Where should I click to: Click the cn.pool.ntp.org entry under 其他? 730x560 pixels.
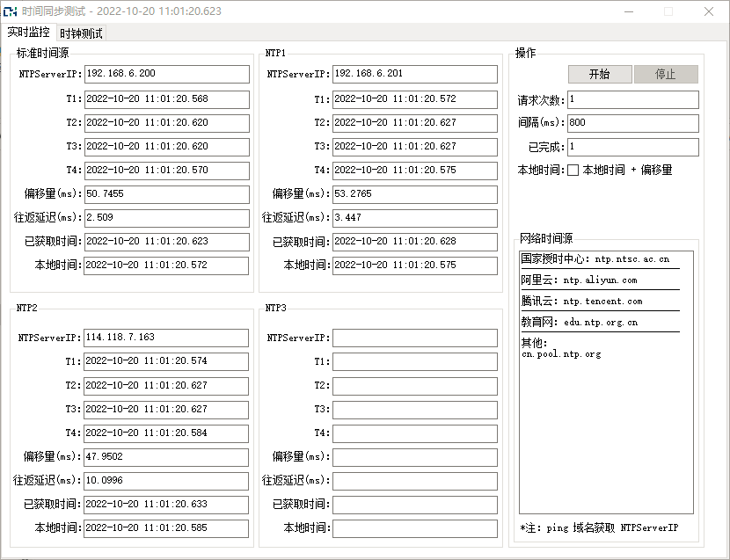click(558, 356)
